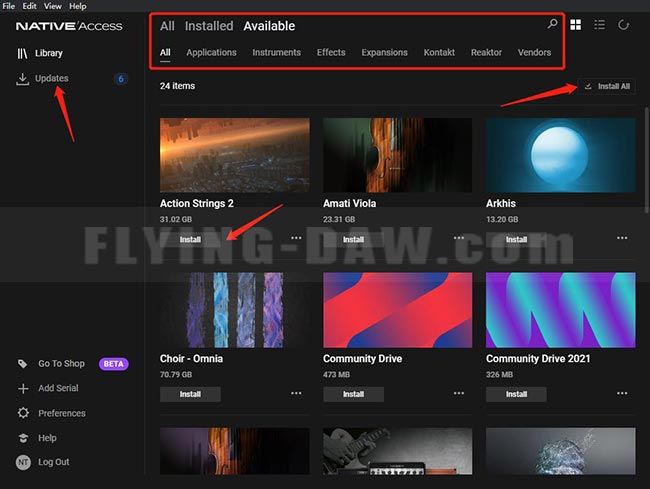This screenshot has width=650, height=489.
Task: Install Community Drive 2021
Action: 516,394
